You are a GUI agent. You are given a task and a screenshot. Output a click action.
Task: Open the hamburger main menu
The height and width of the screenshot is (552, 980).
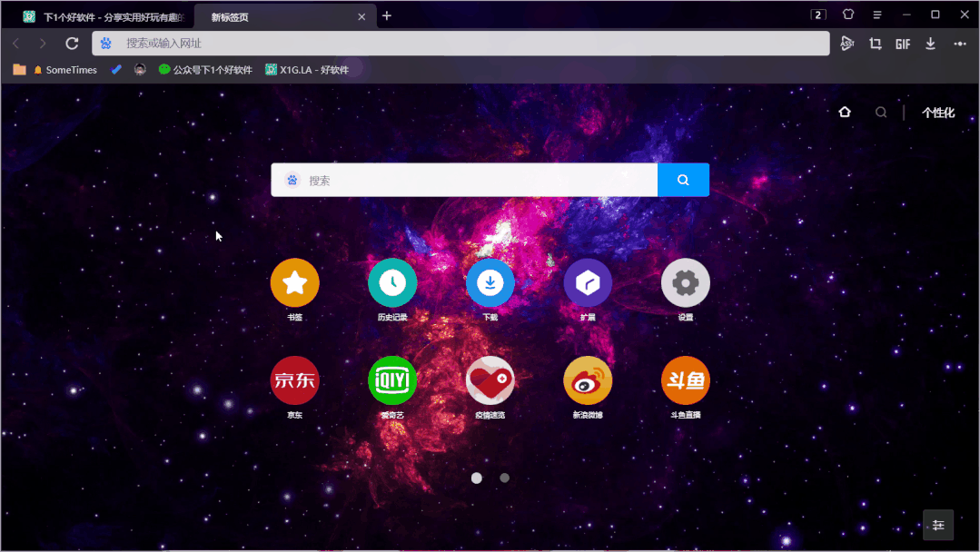876,15
